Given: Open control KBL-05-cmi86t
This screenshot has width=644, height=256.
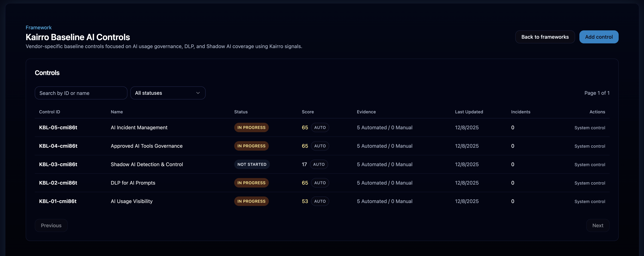Looking at the screenshot, I should (x=58, y=127).
